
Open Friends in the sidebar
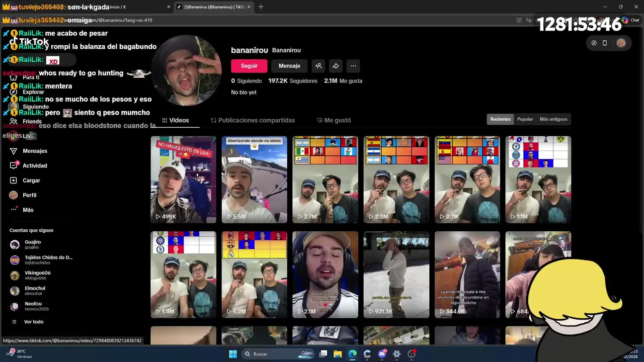coord(26,122)
